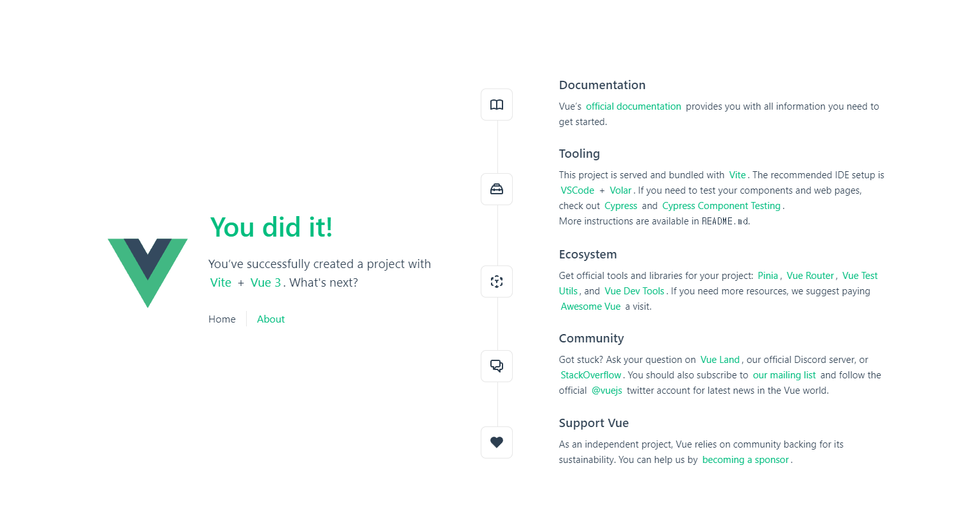Follow the VSCode link
This screenshot has width=980, height=513.
click(577, 190)
